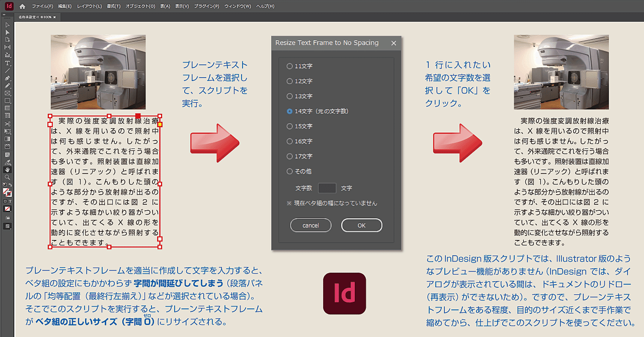Select the 14文字（元の文字数） radio button

point(290,111)
